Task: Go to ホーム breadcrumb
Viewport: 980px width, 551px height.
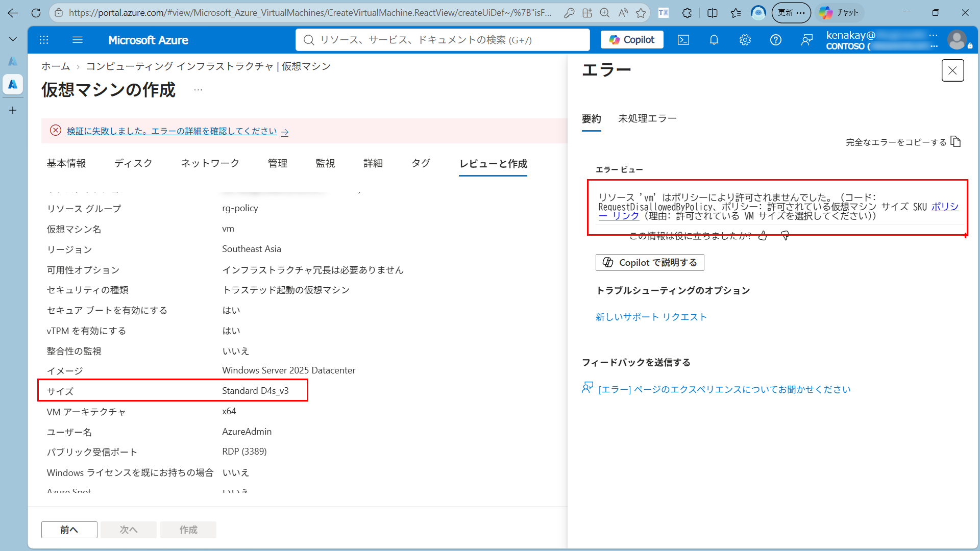Action: (56, 66)
